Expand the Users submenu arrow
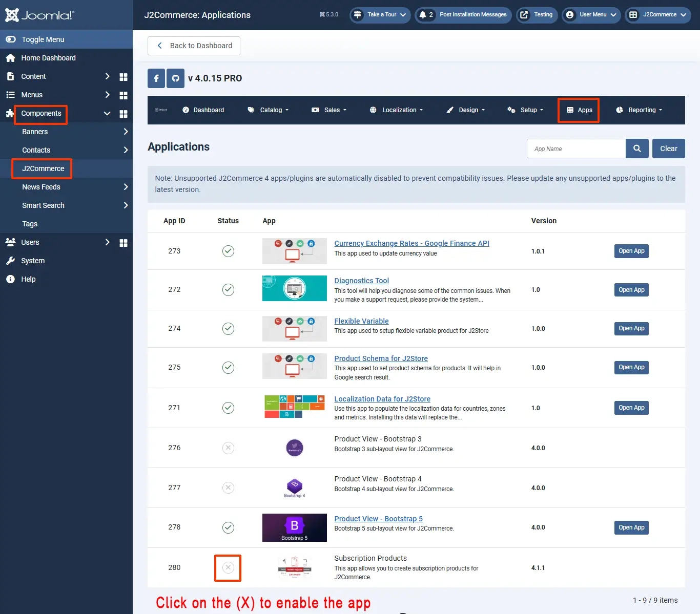The image size is (700, 614). coord(107,242)
